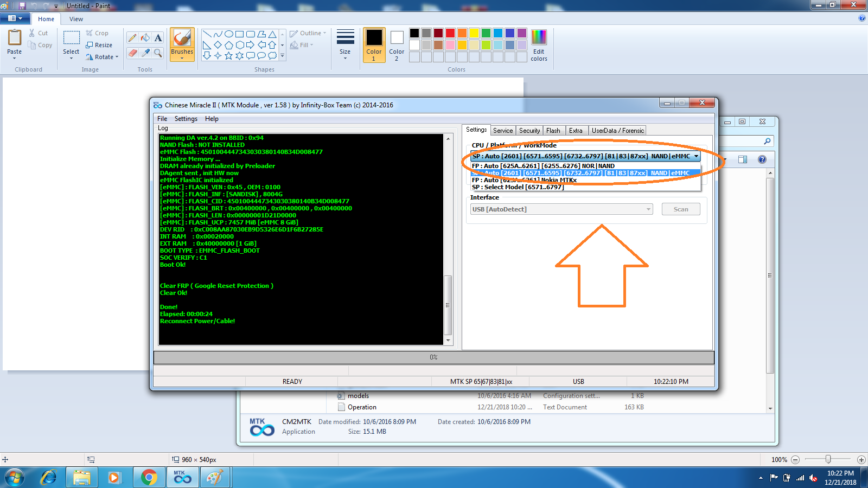Switch to the UserData / Forensic tab
Viewport: 868px width, 488px height.
(x=617, y=131)
